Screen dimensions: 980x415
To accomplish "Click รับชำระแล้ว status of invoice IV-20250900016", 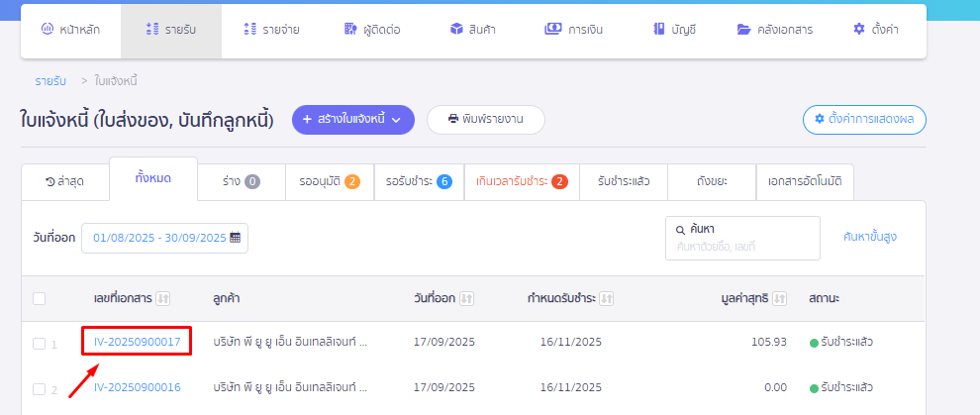I will pyautogui.click(x=841, y=387).
